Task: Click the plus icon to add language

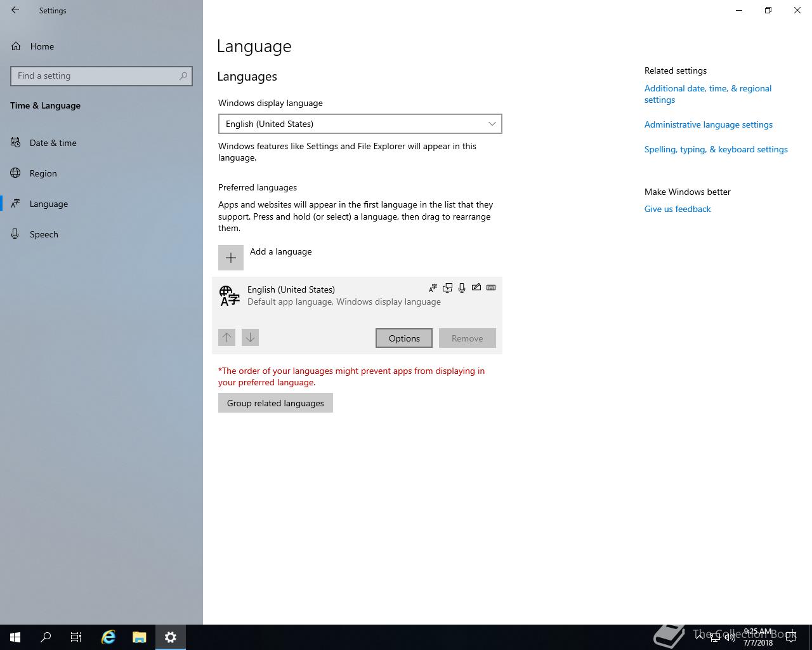Action: 231,258
